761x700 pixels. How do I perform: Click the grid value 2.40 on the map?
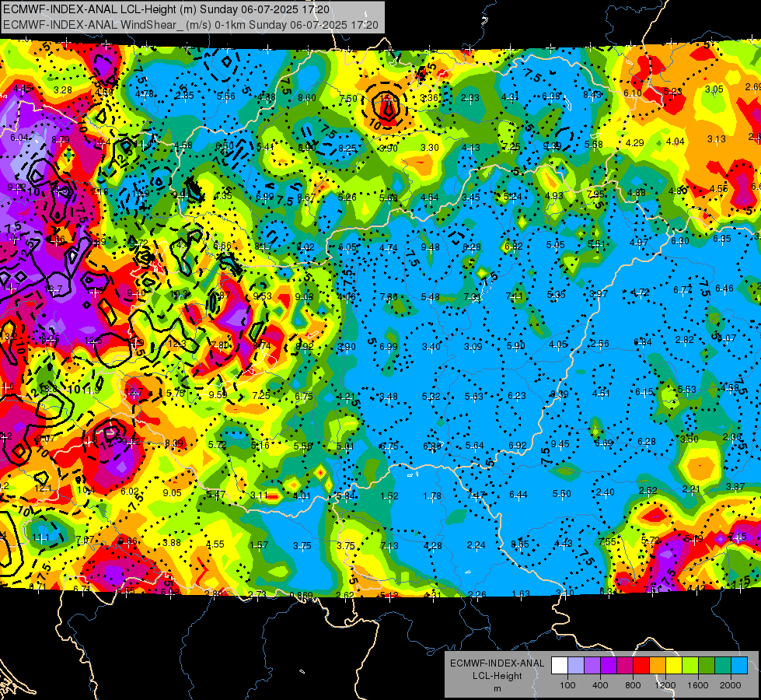click(x=606, y=492)
